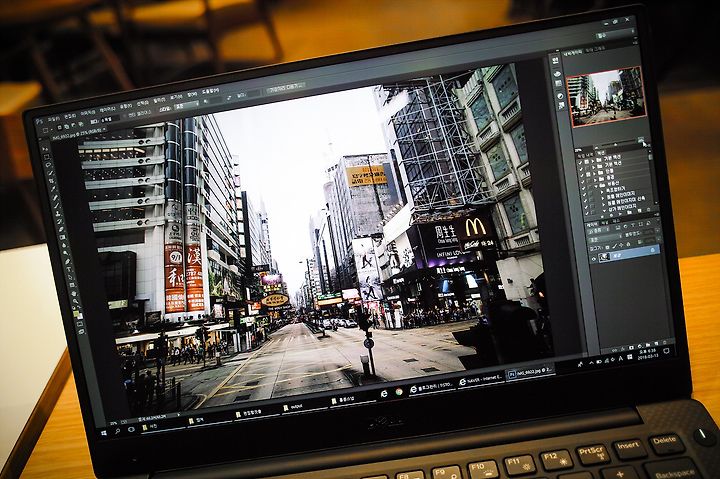Switch to the 막대 그래프 tab beside 내비게이터
The width and height of the screenshot is (720, 479).
tap(595, 50)
